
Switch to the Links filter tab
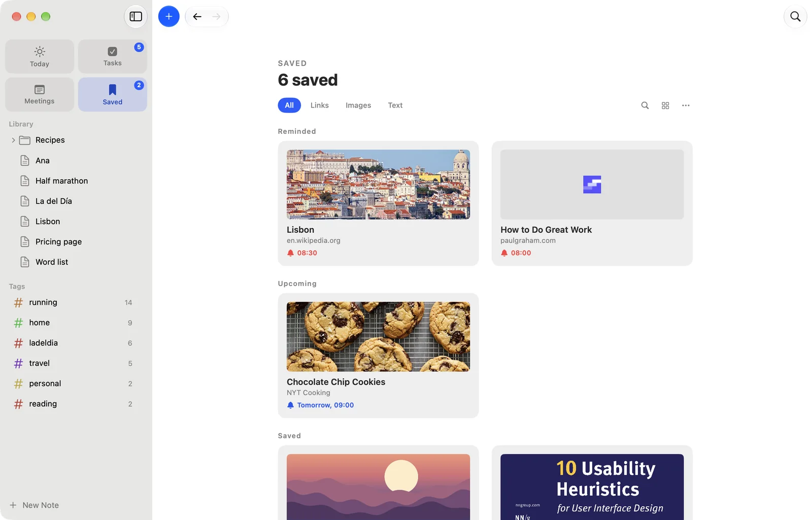click(320, 106)
